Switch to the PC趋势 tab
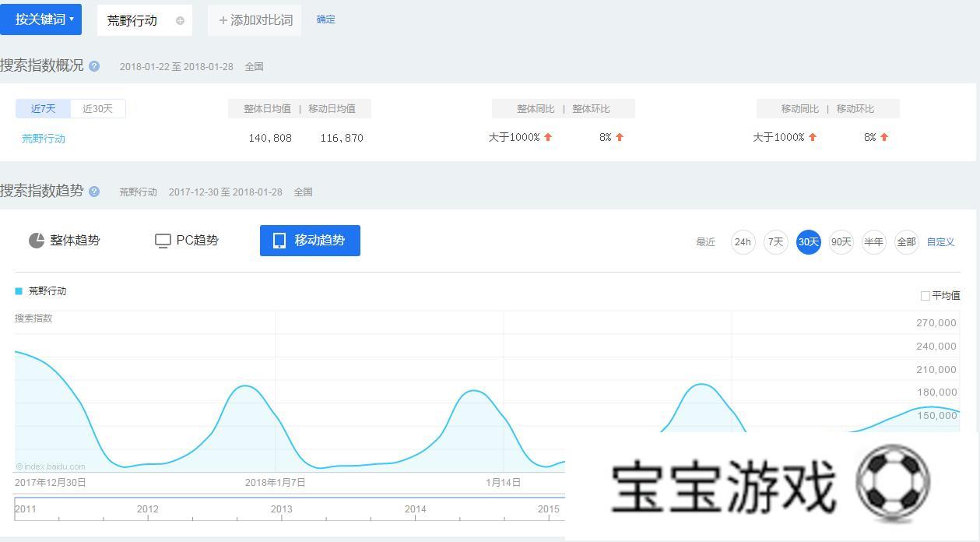Viewport: 980px width, 542px height. pos(187,241)
